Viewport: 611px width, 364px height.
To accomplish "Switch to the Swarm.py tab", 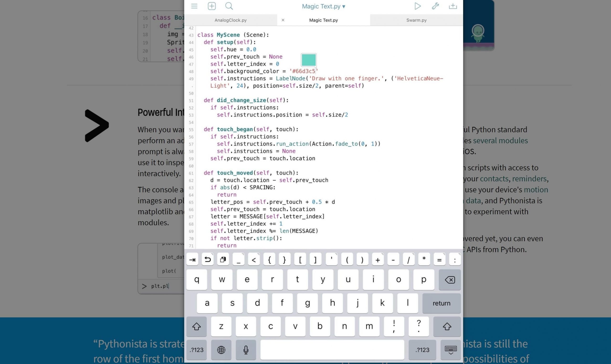I will tap(416, 20).
